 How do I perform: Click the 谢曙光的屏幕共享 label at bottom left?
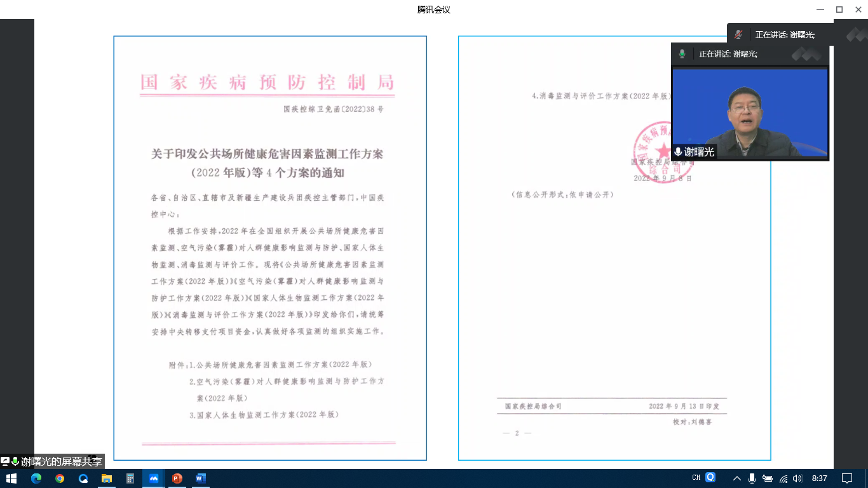pyautogui.click(x=61, y=462)
